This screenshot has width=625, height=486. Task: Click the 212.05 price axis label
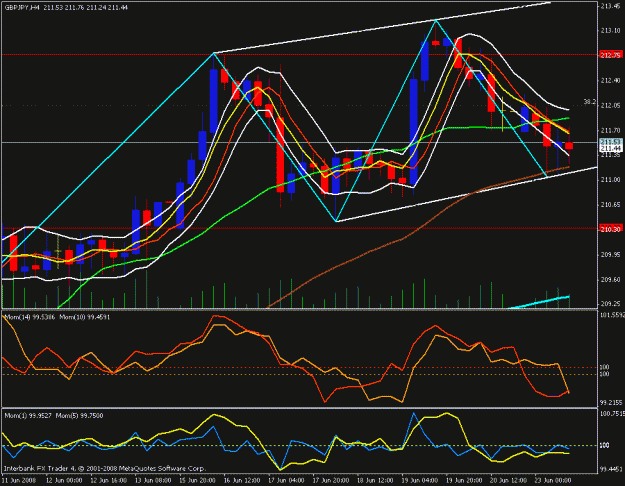click(x=610, y=105)
